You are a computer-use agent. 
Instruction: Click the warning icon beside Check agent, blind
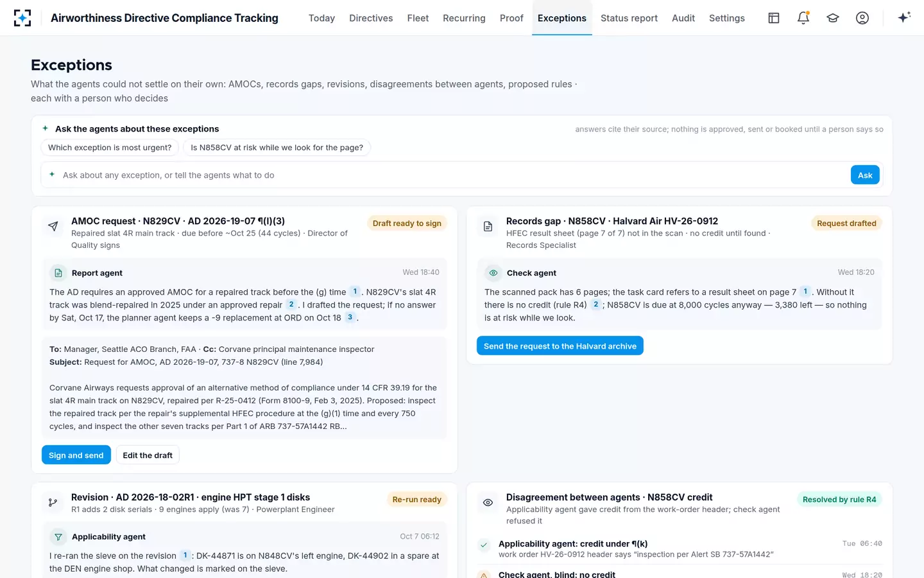484,575
